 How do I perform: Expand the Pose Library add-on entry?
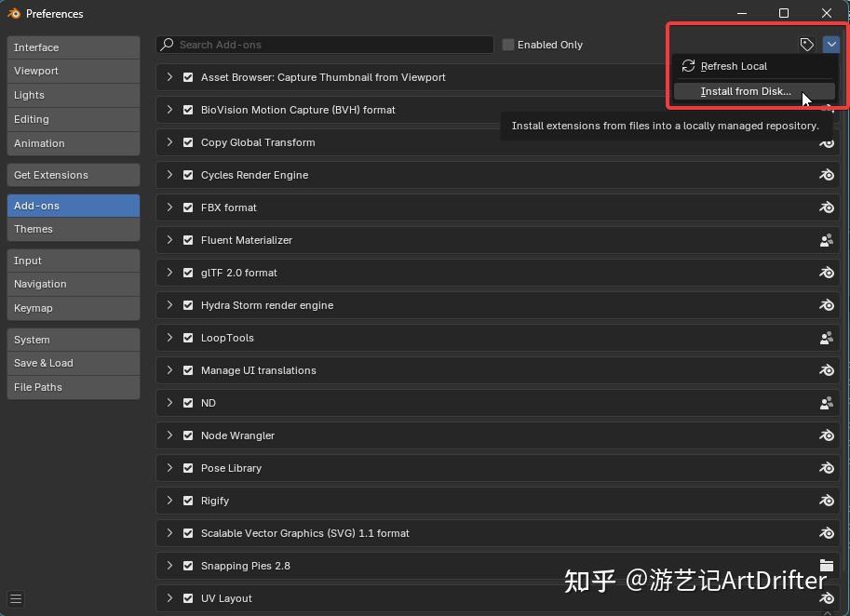point(170,468)
